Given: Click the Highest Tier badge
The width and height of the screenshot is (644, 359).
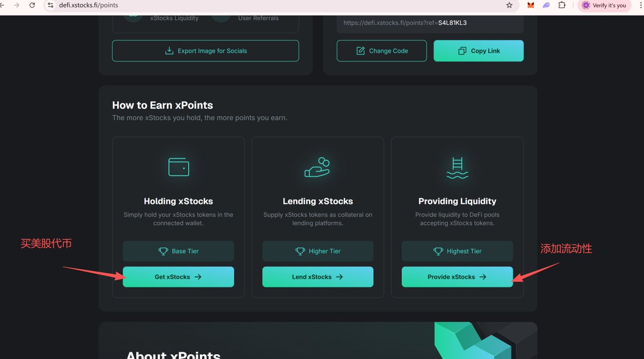Looking at the screenshot, I should tap(457, 251).
